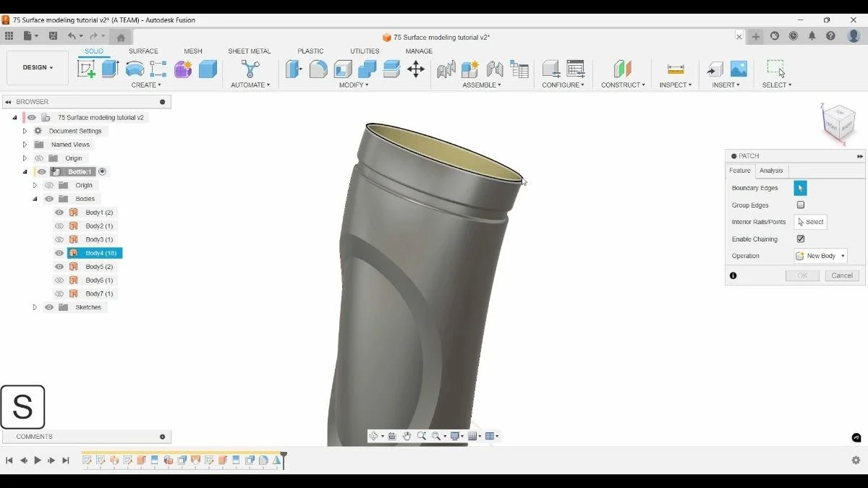Switch to the SURFACE tab

pyautogui.click(x=143, y=51)
